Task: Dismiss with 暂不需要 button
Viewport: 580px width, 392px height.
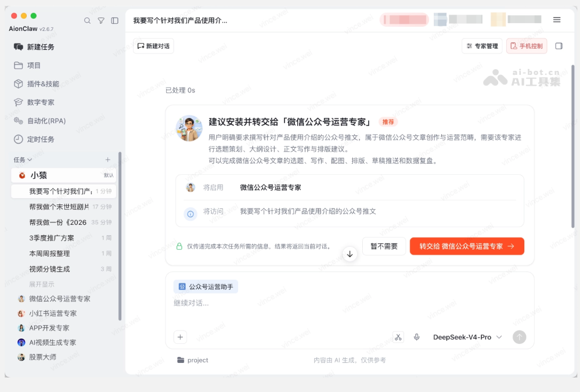Action: [384, 246]
